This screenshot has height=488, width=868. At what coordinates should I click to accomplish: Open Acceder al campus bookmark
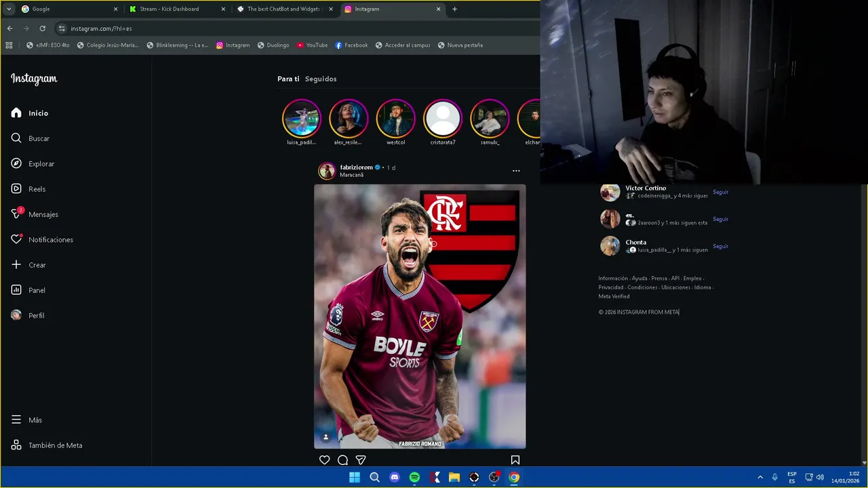pyautogui.click(x=402, y=45)
